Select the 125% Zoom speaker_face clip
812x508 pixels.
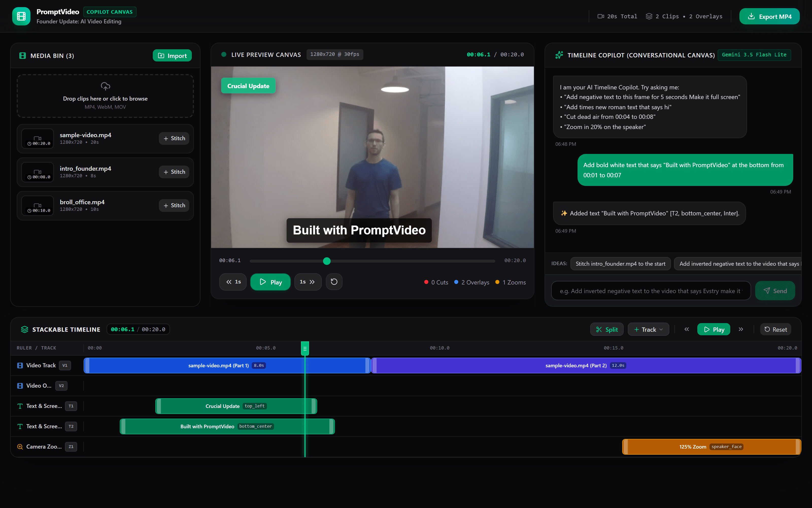pos(711,447)
